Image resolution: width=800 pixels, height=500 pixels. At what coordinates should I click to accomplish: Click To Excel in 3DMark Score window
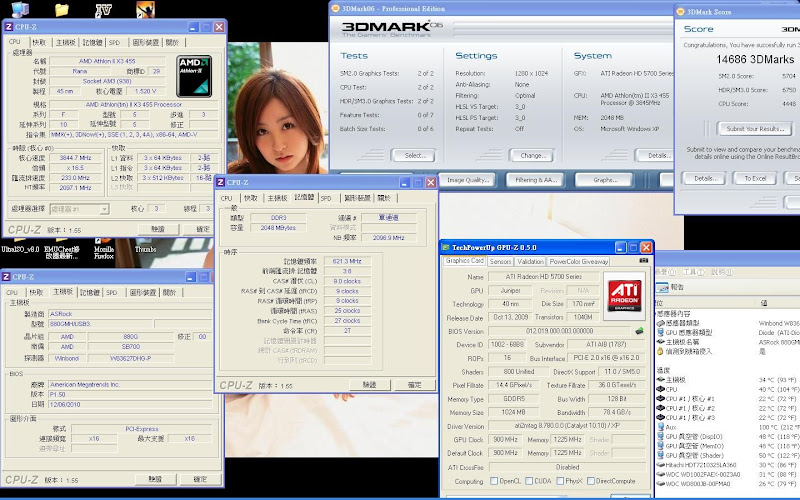(x=754, y=178)
